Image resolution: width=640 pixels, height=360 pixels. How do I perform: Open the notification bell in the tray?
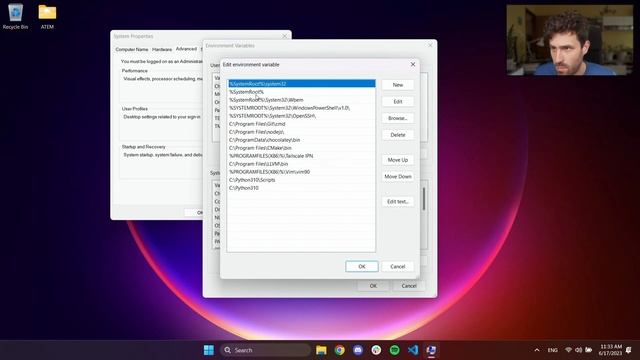[x=629, y=350]
